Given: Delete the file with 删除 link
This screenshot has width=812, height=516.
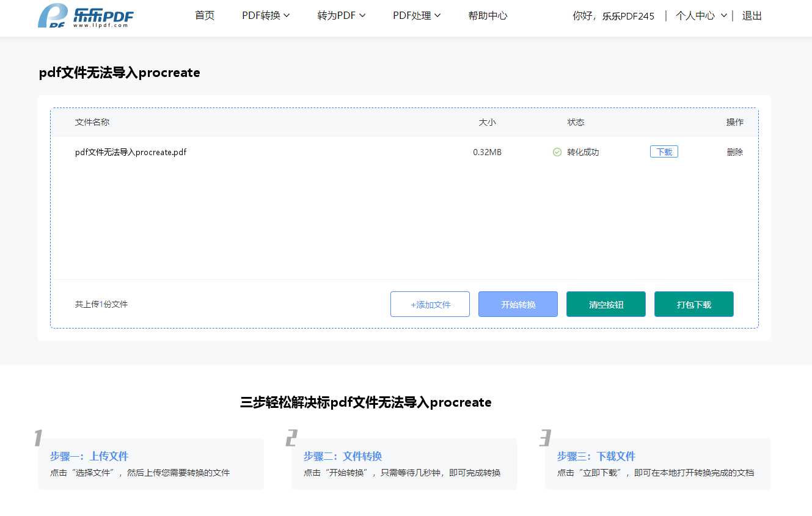Looking at the screenshot, I should pyautogui.click(x=735, y=152).
